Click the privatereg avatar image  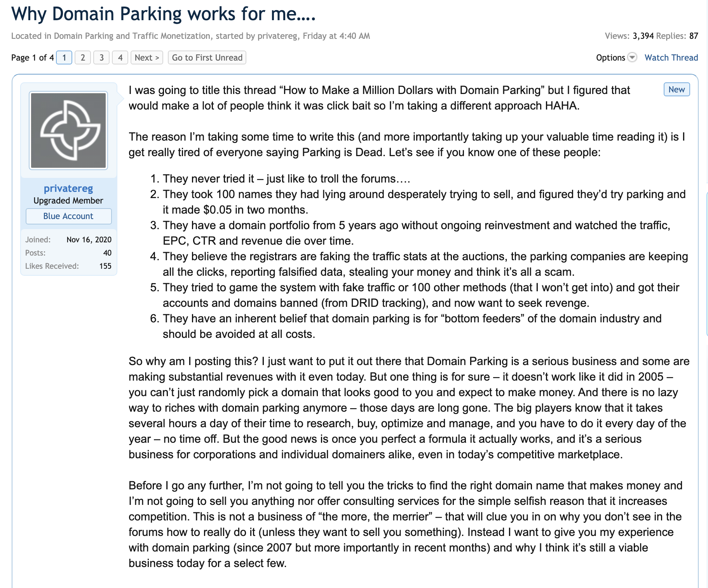coord(68,130)
